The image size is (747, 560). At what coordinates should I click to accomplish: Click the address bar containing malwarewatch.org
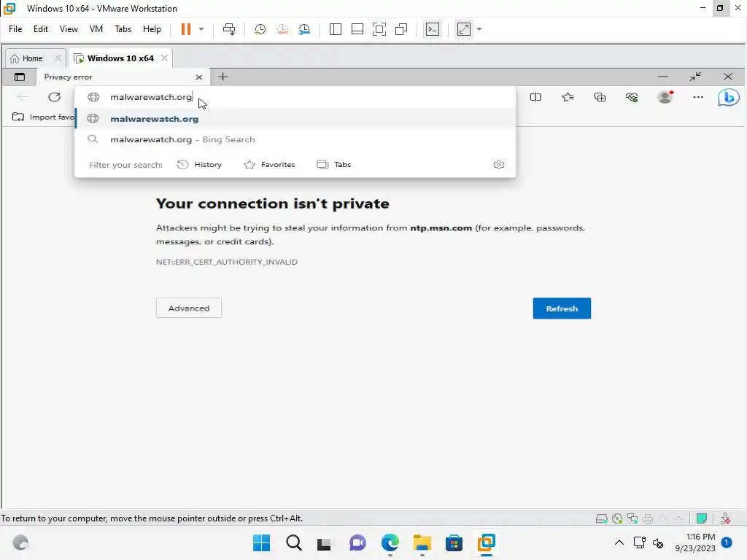click(x=295, y=97)
